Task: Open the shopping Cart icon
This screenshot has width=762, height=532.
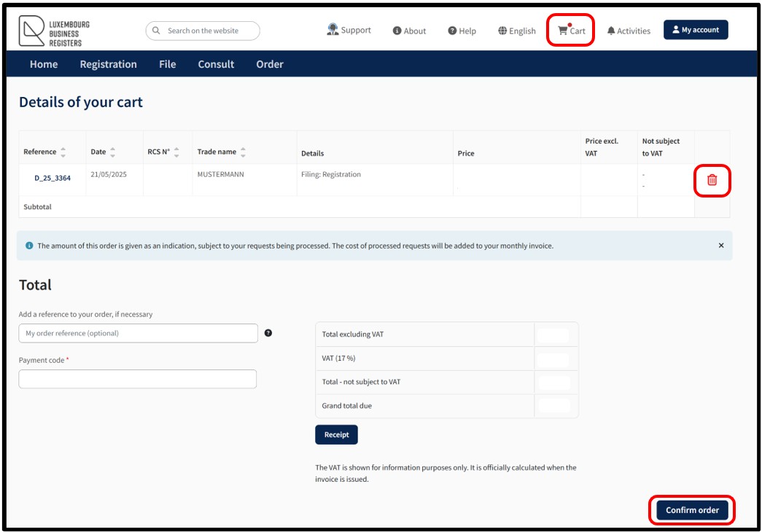Action: coord(562,31)
